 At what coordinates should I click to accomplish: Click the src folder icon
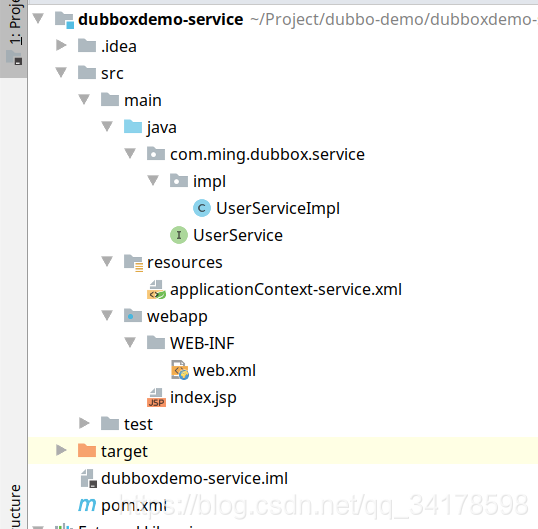point(87,72)
